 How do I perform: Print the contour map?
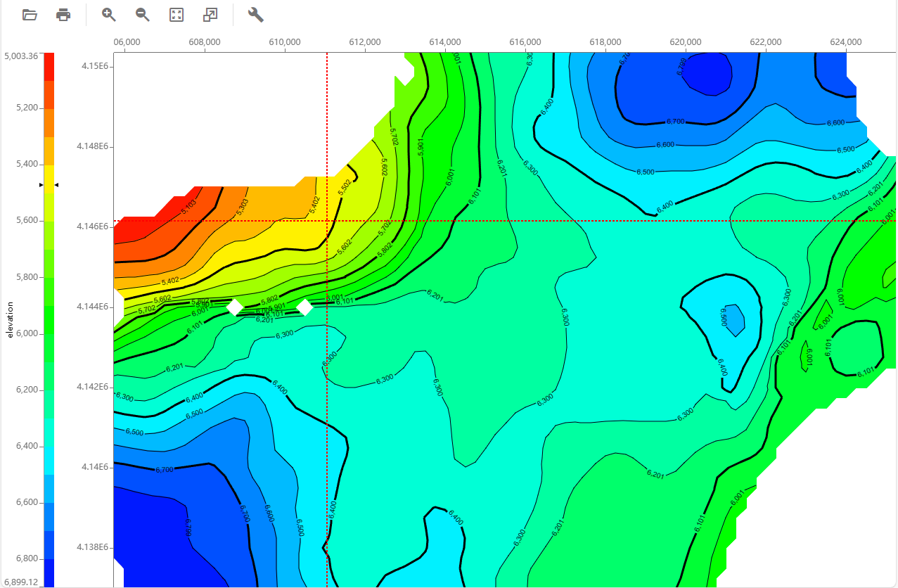[63, 15]
